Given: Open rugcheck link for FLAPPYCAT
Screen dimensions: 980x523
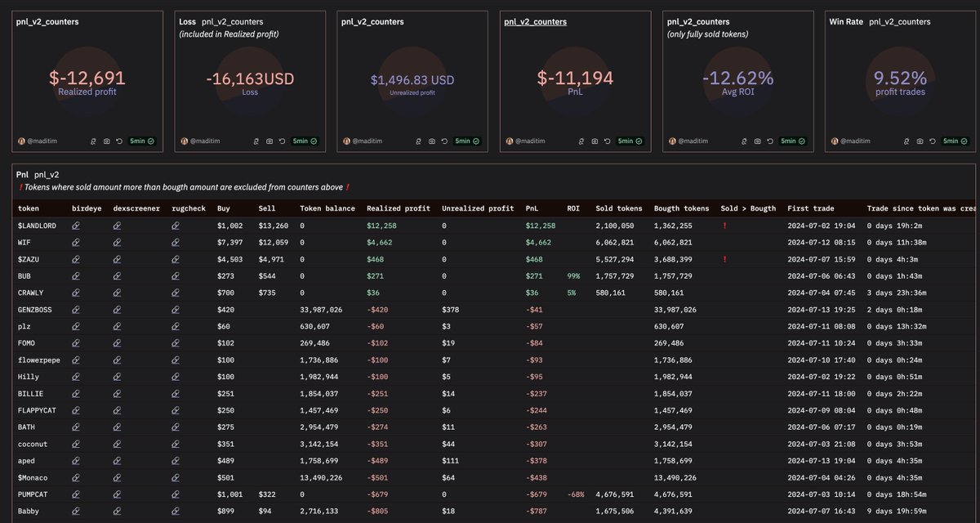Looking at the screenshot, I should click(x=176, y=410).
